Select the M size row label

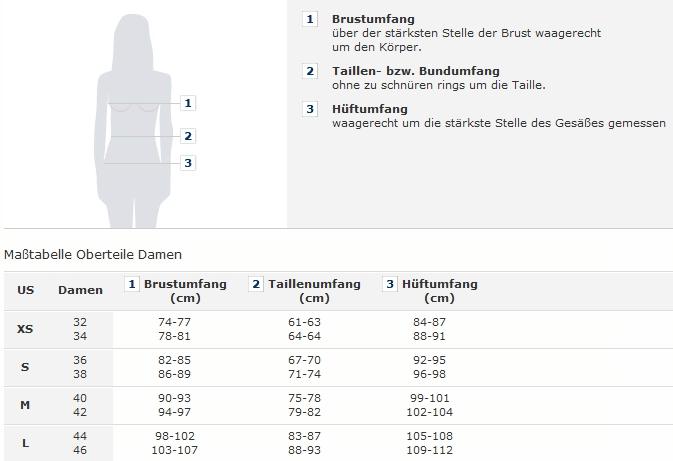tap(25, 405)
